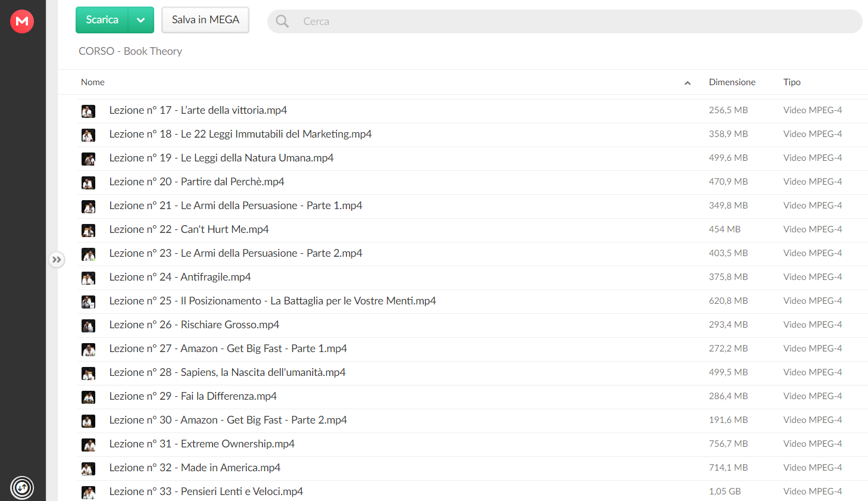Click the 256,5 MB size value
This screenshot has height=501, width=868.
[x=728, y=110]
